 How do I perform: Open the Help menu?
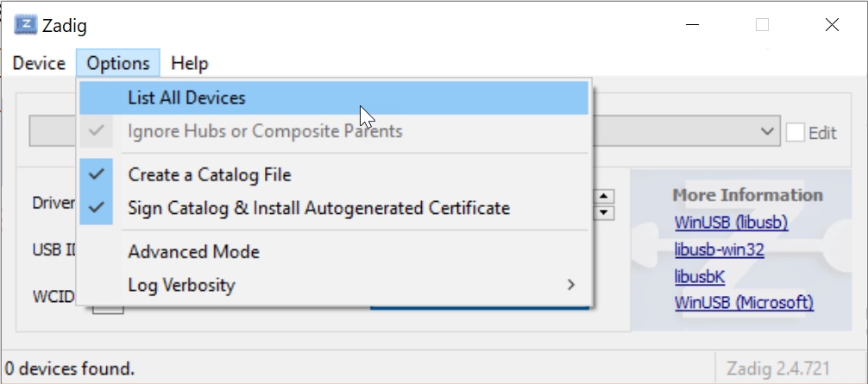tap(189, 63)
